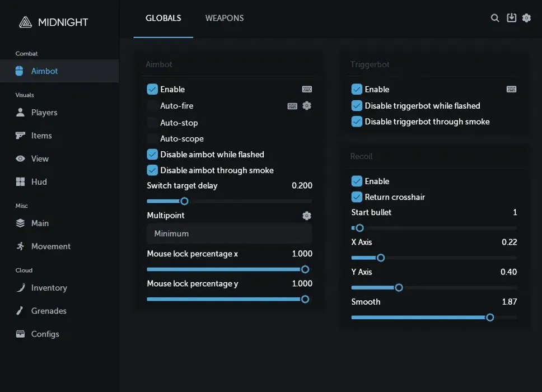Toggle Disable triggerbot through smoke
This screenshot has width=542, height=392.
[357, 122]
